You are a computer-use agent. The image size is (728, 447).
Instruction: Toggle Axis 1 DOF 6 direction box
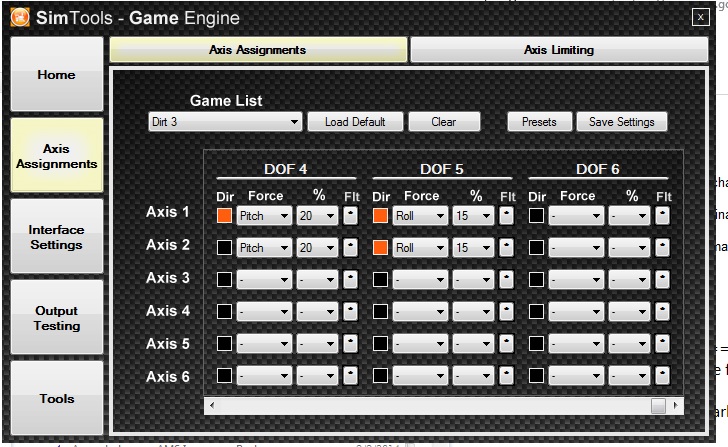536,215
